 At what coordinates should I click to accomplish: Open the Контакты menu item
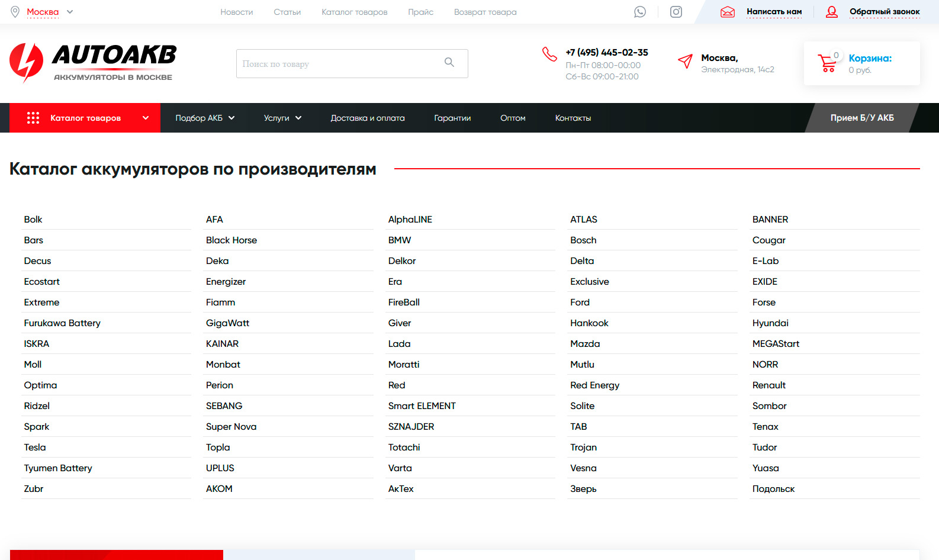[573, 118]
